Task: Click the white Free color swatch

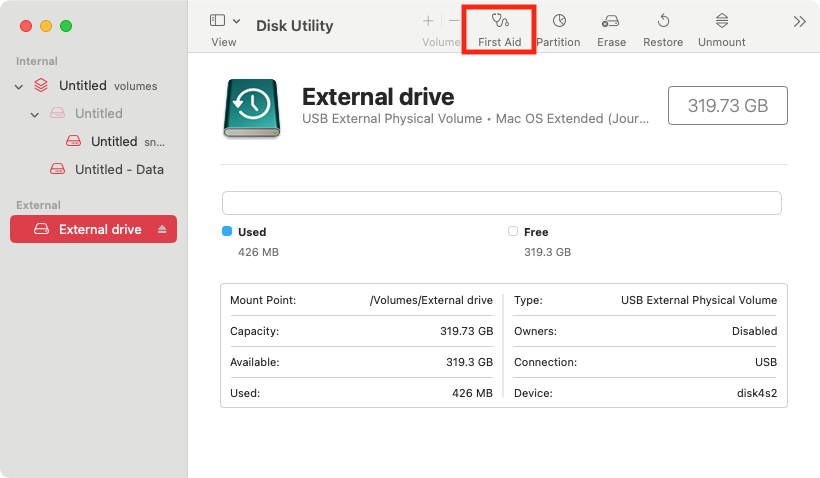Action: [512, 231]
